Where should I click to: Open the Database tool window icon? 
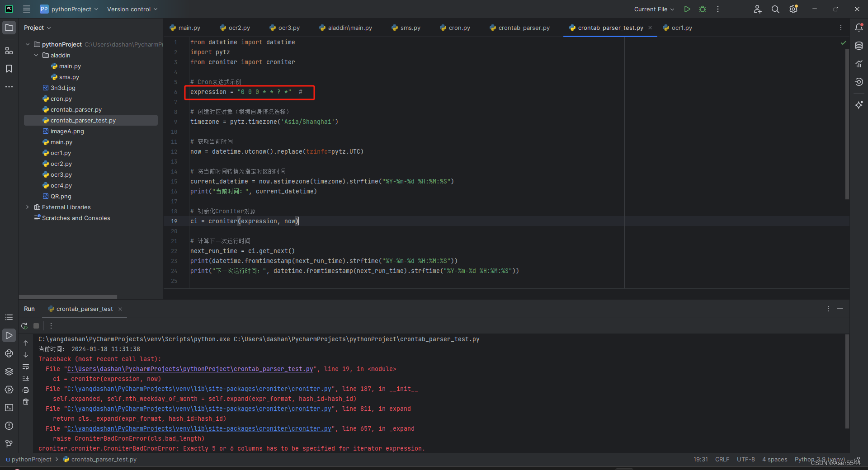[x=859, y=46]
